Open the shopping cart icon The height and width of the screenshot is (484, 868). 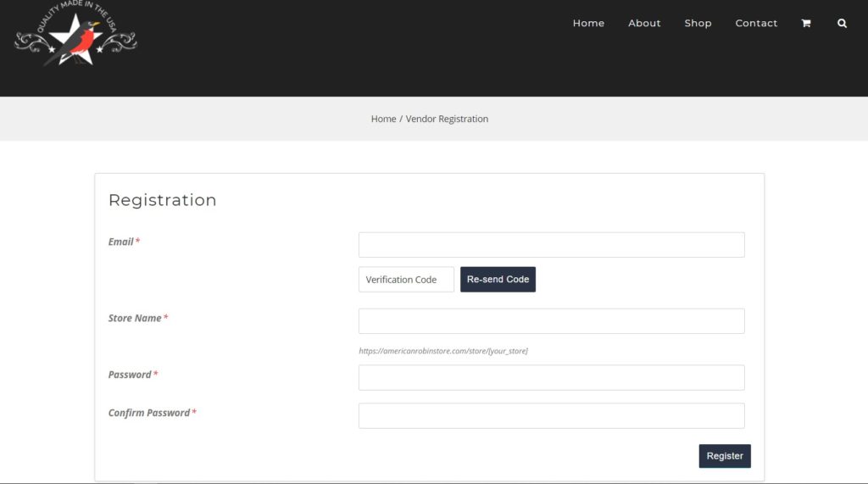pos(805,24)
